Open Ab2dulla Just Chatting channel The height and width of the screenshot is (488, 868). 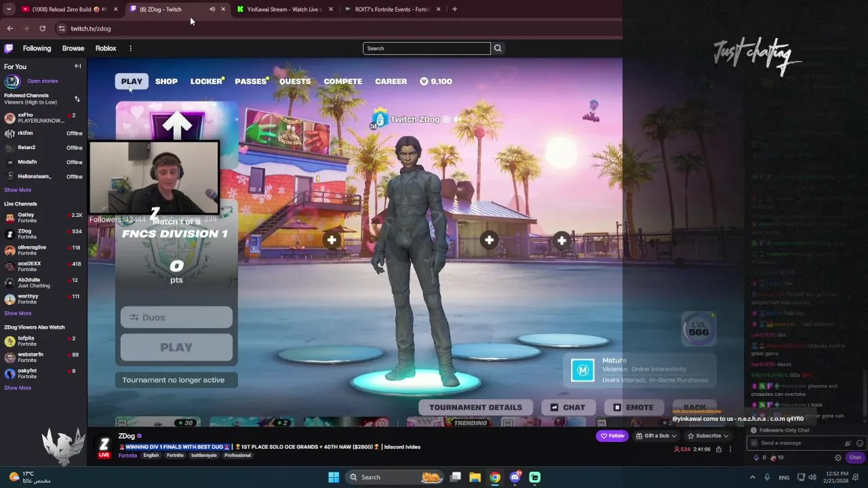click(x=43, y=283)
